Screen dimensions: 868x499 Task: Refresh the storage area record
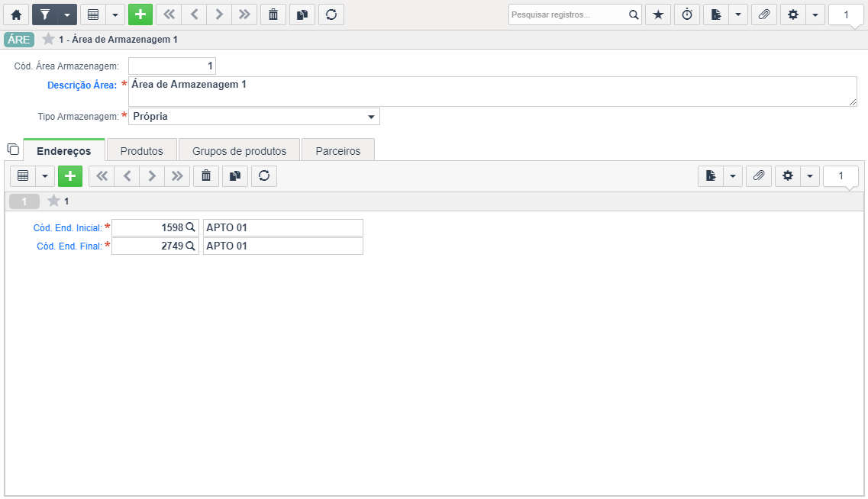(331, 14)
